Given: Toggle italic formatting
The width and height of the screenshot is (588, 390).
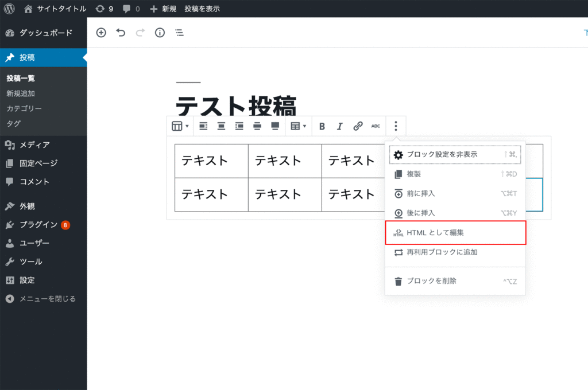Looking at the screenshot, I should 340,126.
